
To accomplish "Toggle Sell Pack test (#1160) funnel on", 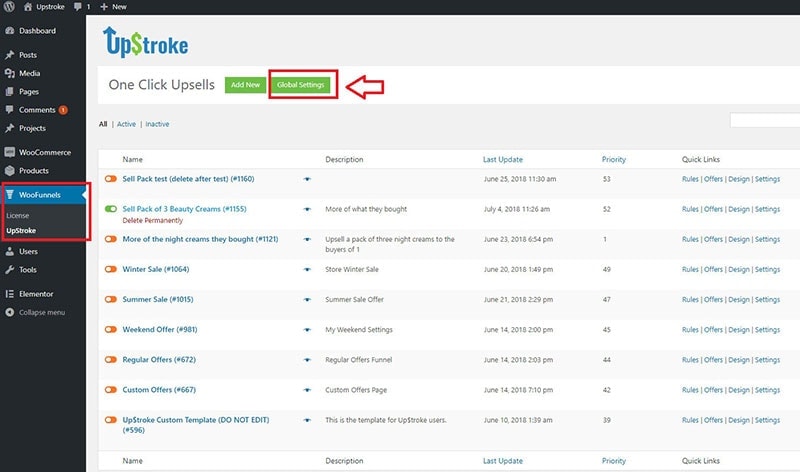I will 111,179.
